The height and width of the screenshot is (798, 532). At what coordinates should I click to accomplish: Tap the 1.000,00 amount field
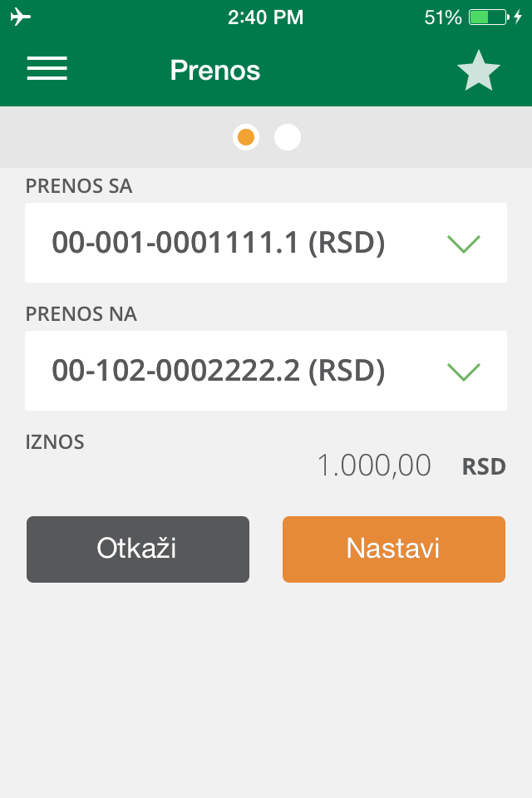pyautogui.click(x=374, y=465)
